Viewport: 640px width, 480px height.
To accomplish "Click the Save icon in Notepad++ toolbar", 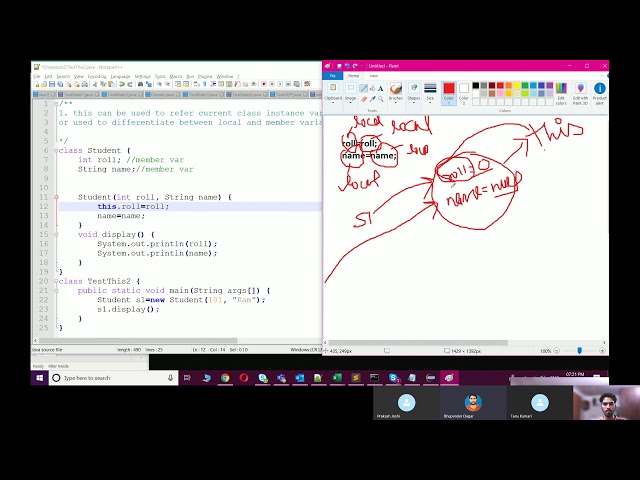I will point(52,84).
